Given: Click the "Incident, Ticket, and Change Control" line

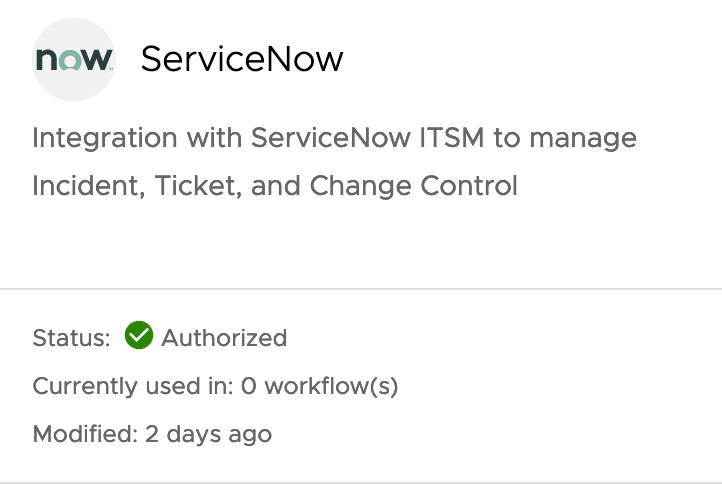Looking at the screenshot, I should point(275,186).
